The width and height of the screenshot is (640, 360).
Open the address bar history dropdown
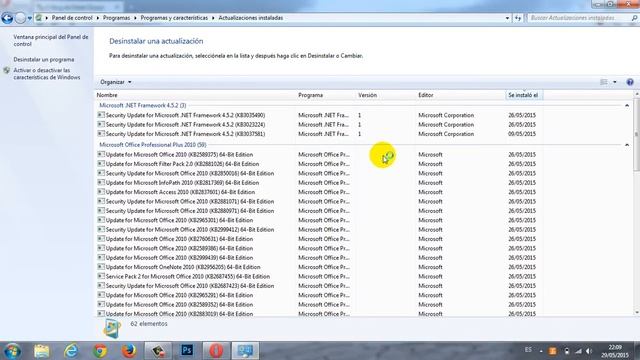(x=507, y=18)
